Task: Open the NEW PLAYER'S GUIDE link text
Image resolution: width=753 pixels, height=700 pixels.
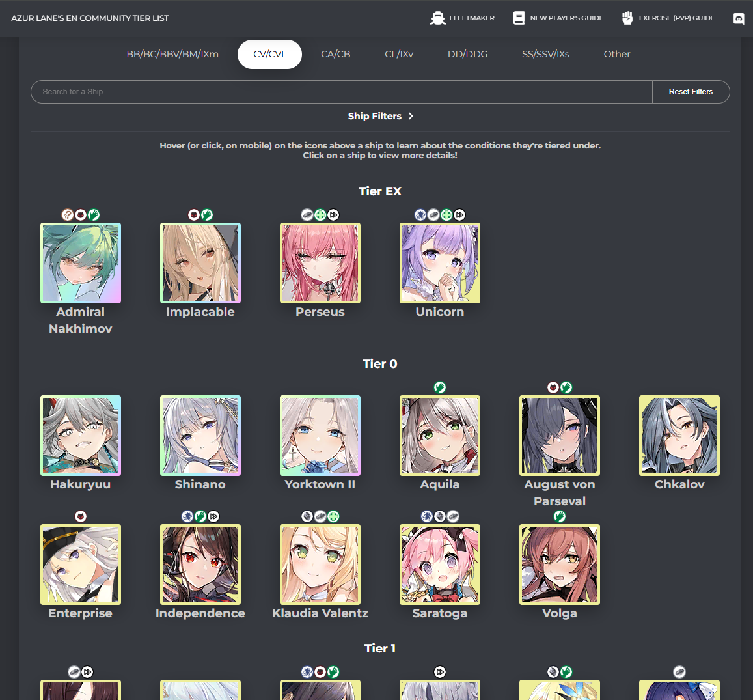Action: click(x=567, y=18)
